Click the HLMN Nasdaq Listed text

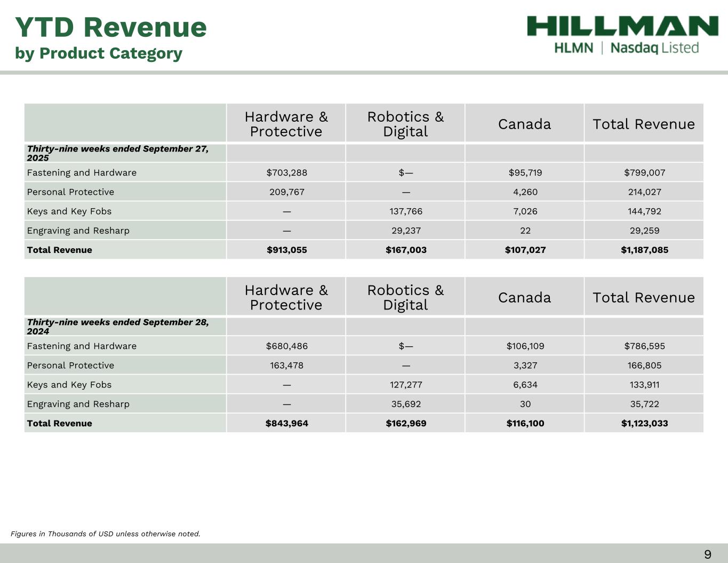(x=626, y=48)
